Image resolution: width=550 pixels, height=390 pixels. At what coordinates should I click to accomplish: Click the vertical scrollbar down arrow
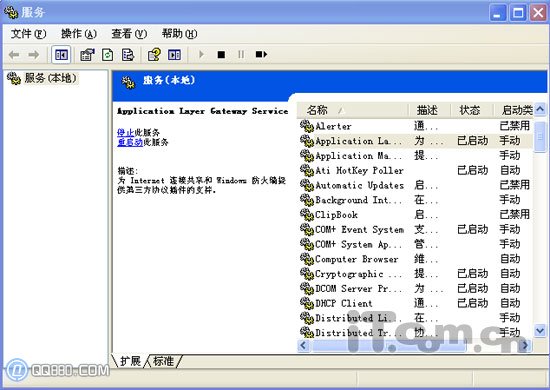pos(540,330)
